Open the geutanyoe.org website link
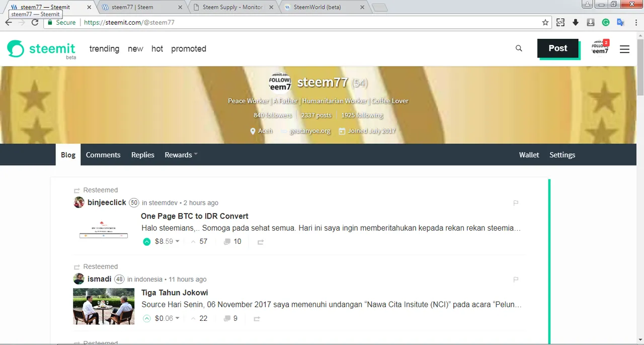The height and width of the screenshot is (345, 644). point(310,131)
